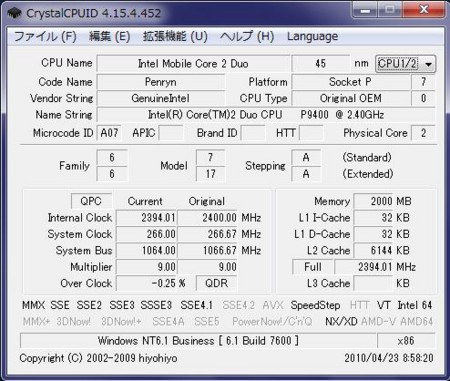Select the Code Name value Penryn
Viewport: 450px width, 381px height.
coord(161,82)
